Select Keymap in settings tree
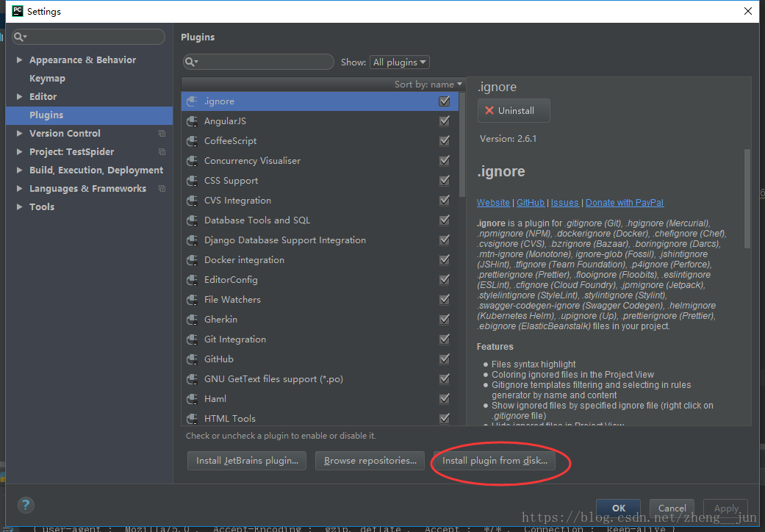The image size is (765, 532). click(47, 79)
